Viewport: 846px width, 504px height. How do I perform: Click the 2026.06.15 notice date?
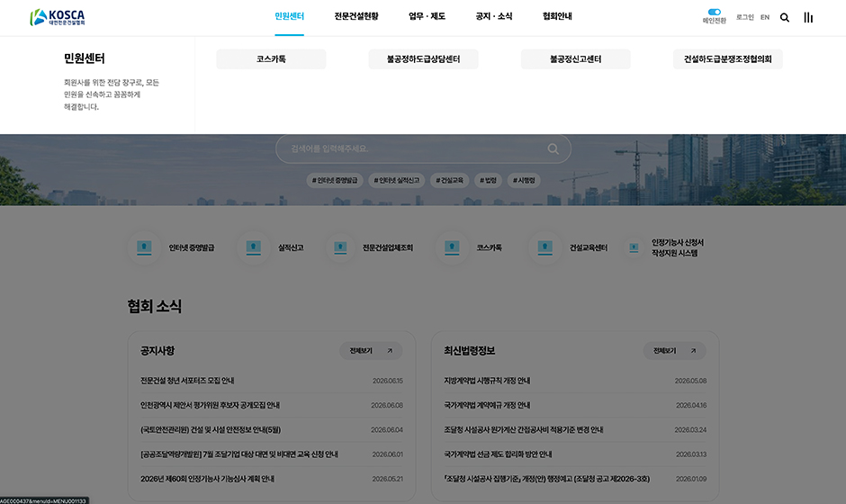387,381
